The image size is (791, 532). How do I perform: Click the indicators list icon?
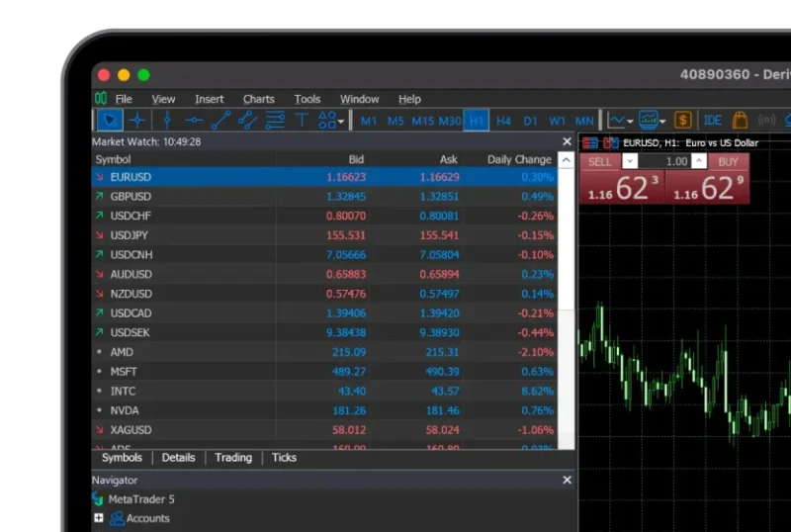pos(649,121)
